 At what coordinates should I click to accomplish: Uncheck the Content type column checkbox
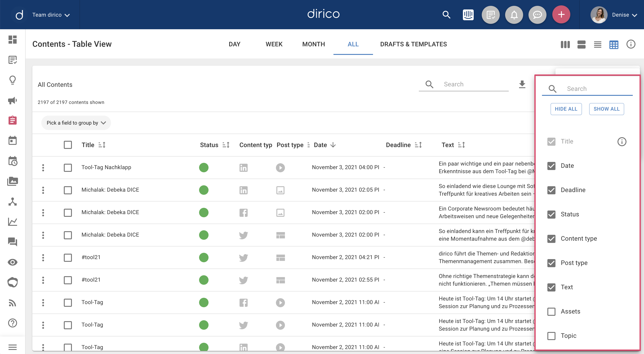coord(551,239)
